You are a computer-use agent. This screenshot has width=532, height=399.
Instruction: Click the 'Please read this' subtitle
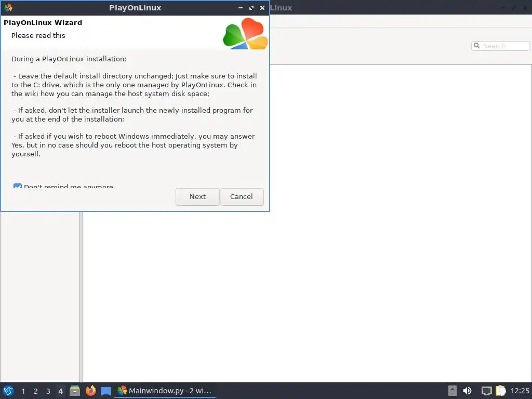click(x=38, y=36)
